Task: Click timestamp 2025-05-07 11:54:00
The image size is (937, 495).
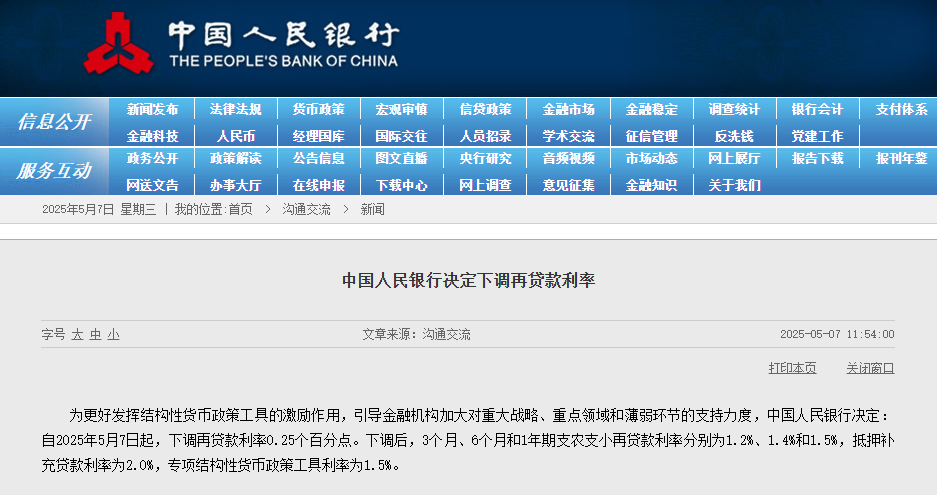Action: pos(837,334)
